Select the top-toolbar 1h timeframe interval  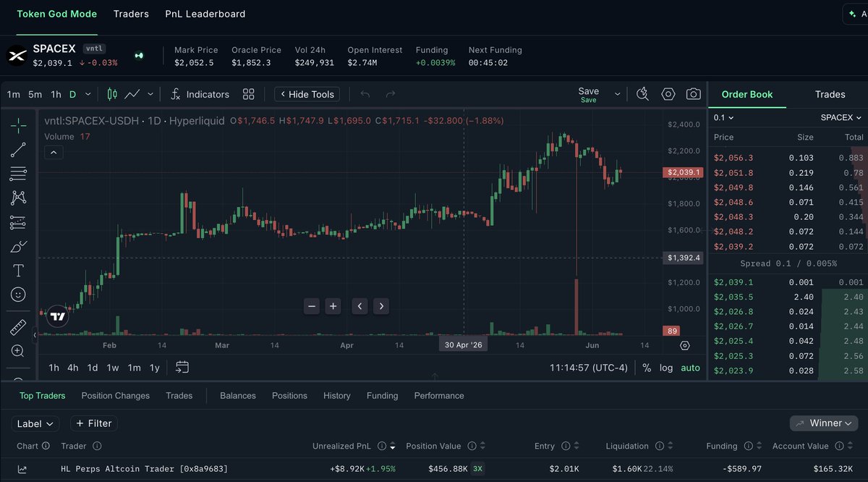[56, 94]
